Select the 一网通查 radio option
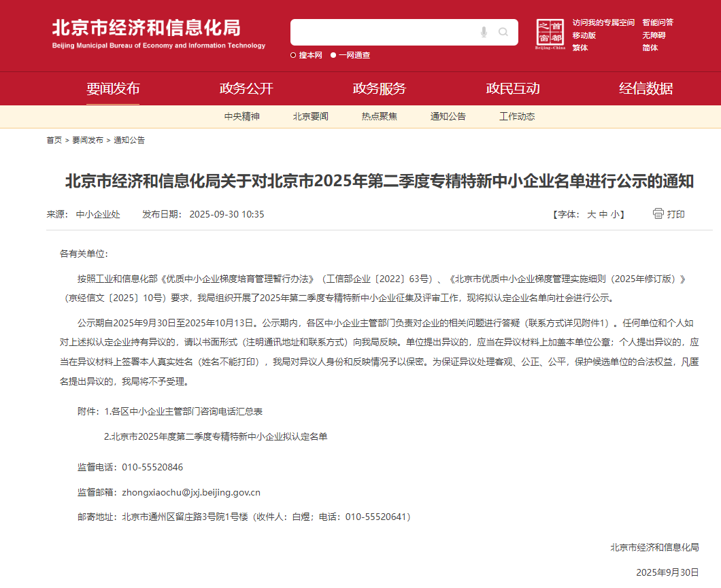The image size is (721, 588). [x=333, y=55]
